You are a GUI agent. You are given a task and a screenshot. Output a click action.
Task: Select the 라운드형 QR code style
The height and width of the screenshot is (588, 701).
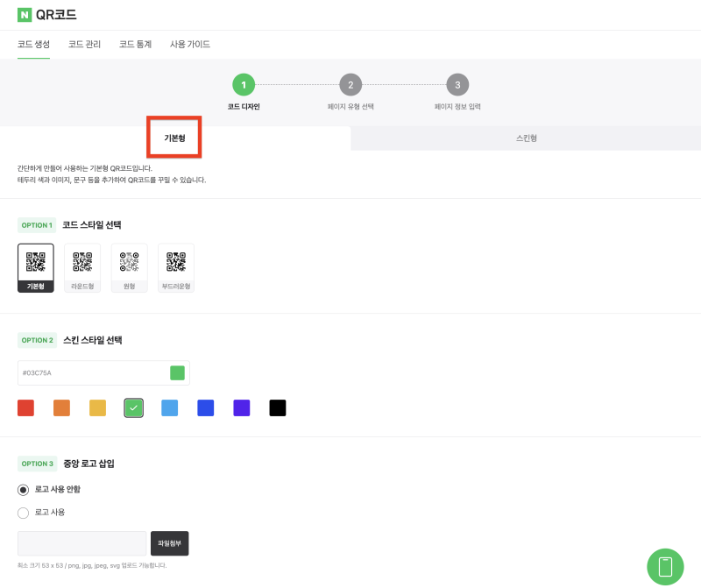81,267
